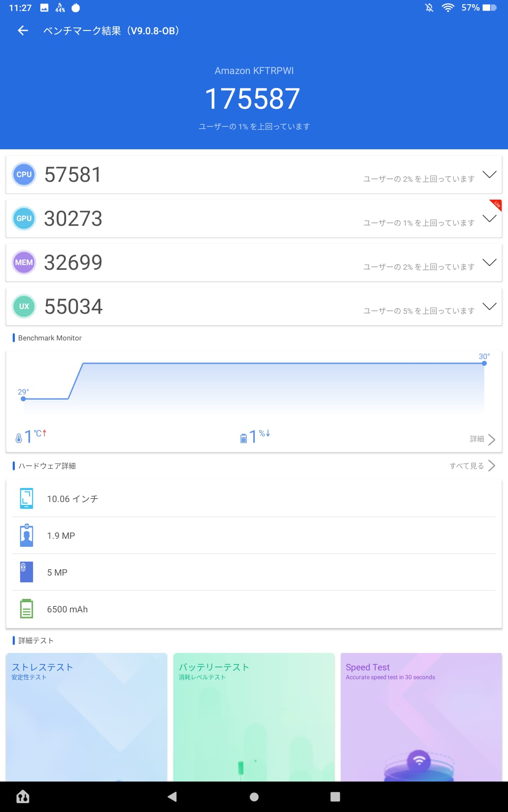This screenshot has width=508, height=812.
Task: Tap the rear camera 5 MP icon
Action: click(x=27, y=572)
